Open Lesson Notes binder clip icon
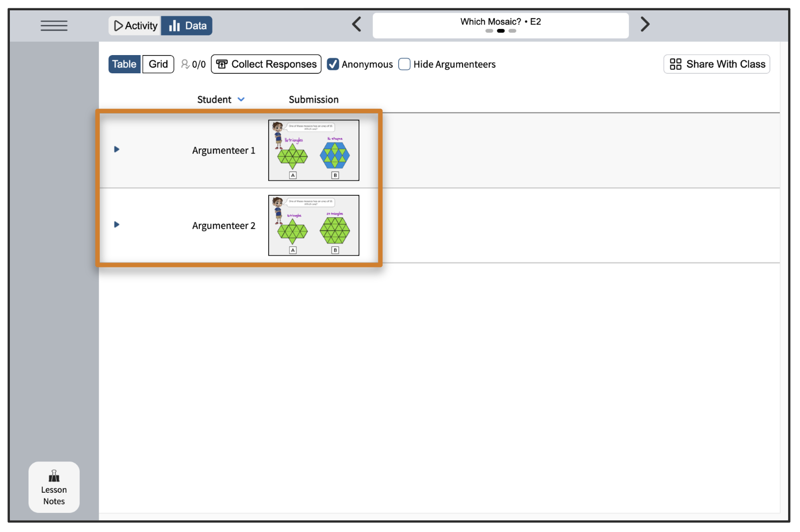Viewport: 800px width, 532px height. [54, 476]
